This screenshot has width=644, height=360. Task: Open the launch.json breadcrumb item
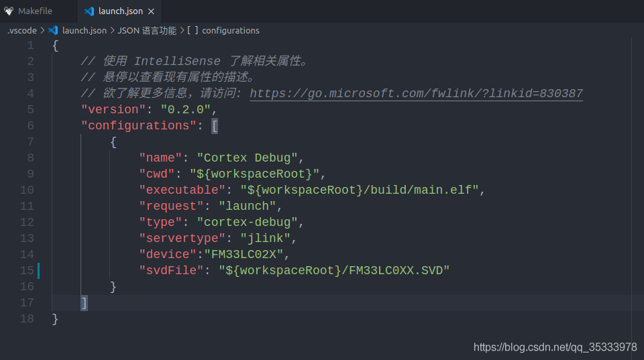85,30
